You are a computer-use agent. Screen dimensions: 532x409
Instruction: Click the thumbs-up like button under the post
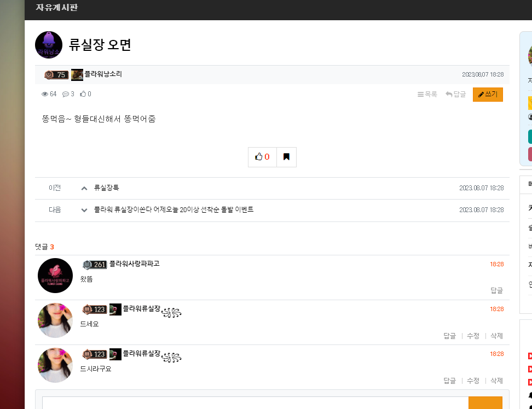coord(262,157)
